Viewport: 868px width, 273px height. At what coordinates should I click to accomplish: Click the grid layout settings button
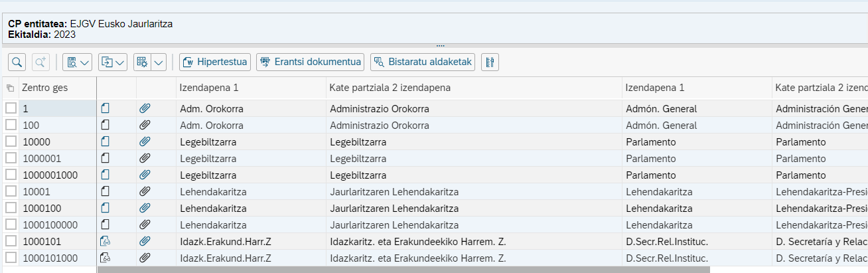142,62
